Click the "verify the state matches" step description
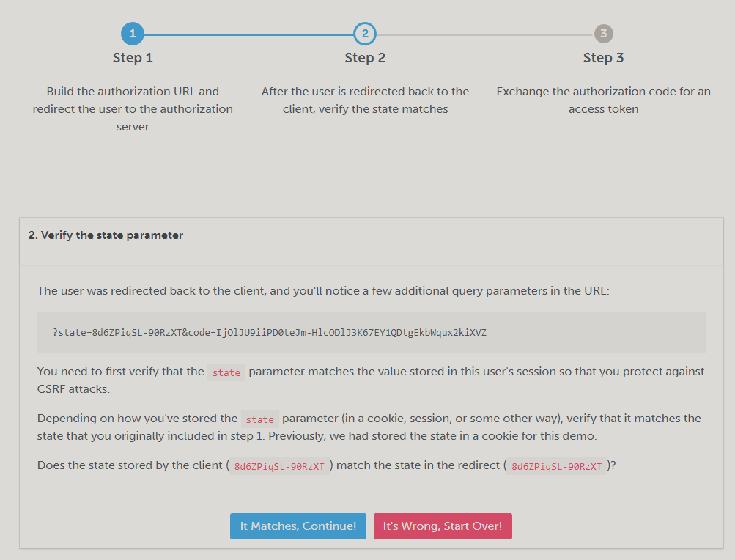The width and height of the screenshot is (735, 560). (x=365, y=100)
